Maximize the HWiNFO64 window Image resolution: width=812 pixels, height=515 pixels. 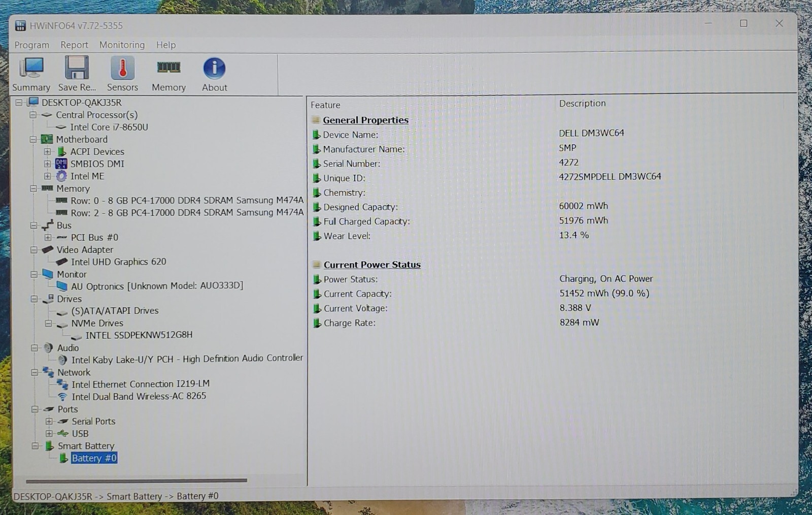(743, 23)
